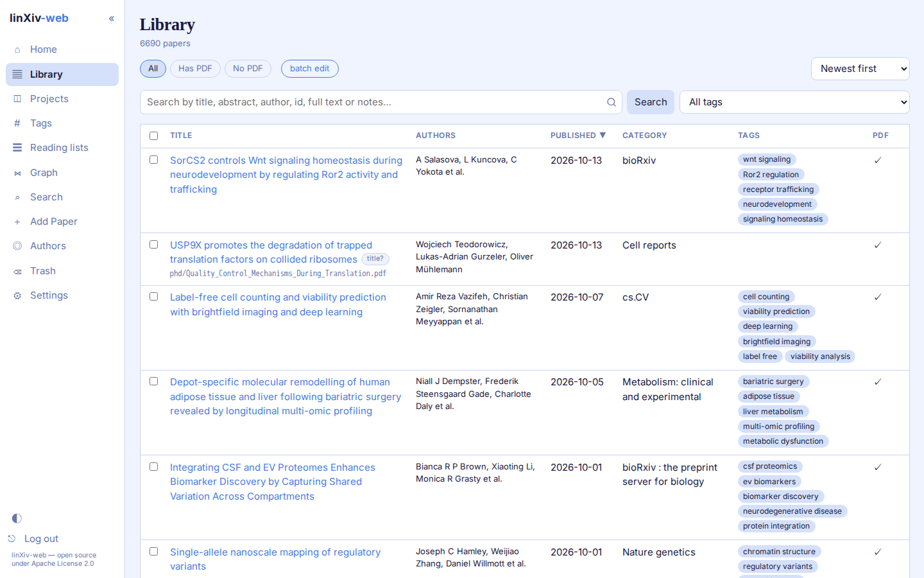The height and width of the screenshot is (578, 924).
Task: Click the magnifier icon inside search box
Action: click(x=612, y=102)
